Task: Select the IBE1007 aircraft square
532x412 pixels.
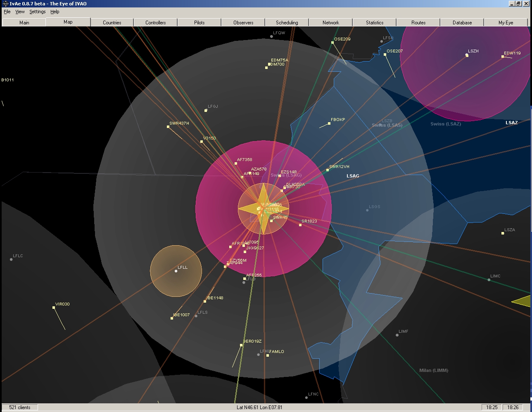Action: [172, 318]
